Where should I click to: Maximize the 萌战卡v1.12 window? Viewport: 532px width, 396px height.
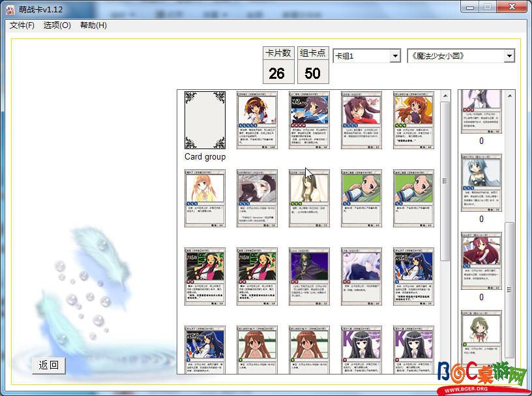[x=488, y=7]
